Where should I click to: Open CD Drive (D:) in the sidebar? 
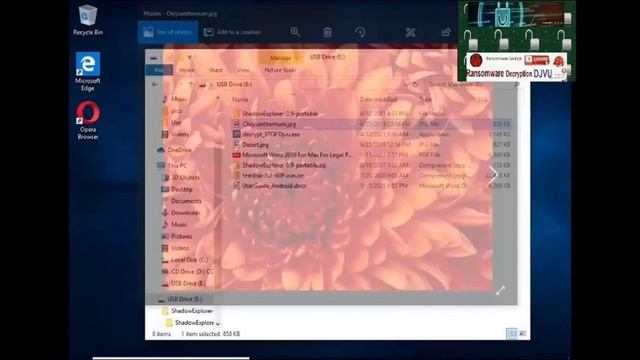pyautogui.click(x=188, y=271)
